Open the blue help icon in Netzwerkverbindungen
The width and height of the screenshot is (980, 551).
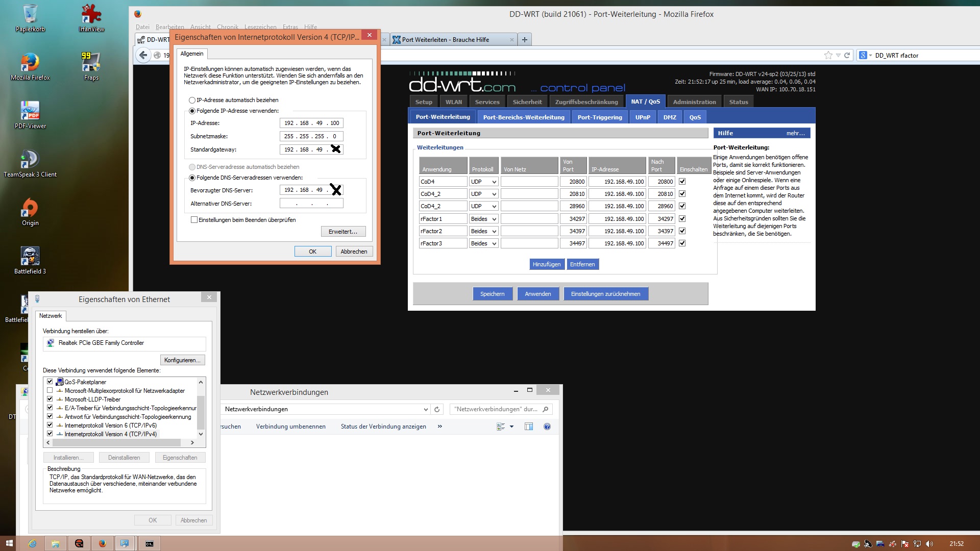[547, 427]
